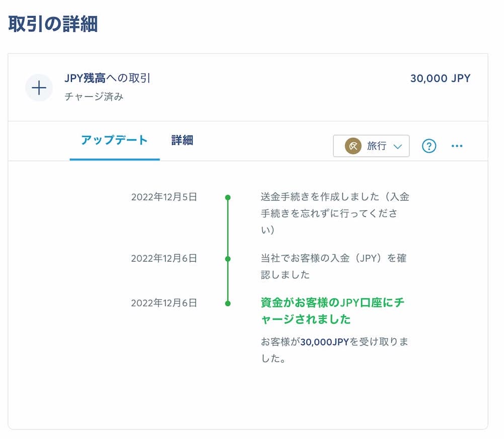Expand the 旅行 category dropdown
The width and height of the screenshot is (504, 439).
click(371, 146)
